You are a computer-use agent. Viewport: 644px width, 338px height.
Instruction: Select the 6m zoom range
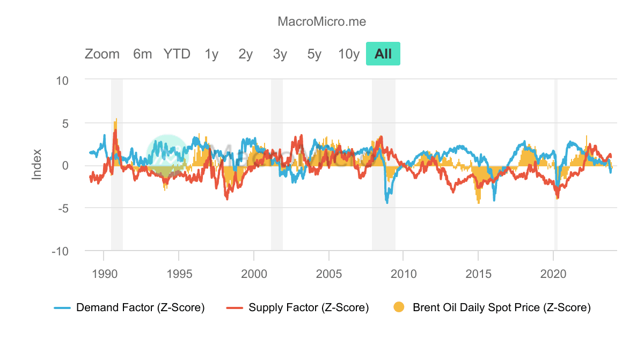(x=142, y=54)
